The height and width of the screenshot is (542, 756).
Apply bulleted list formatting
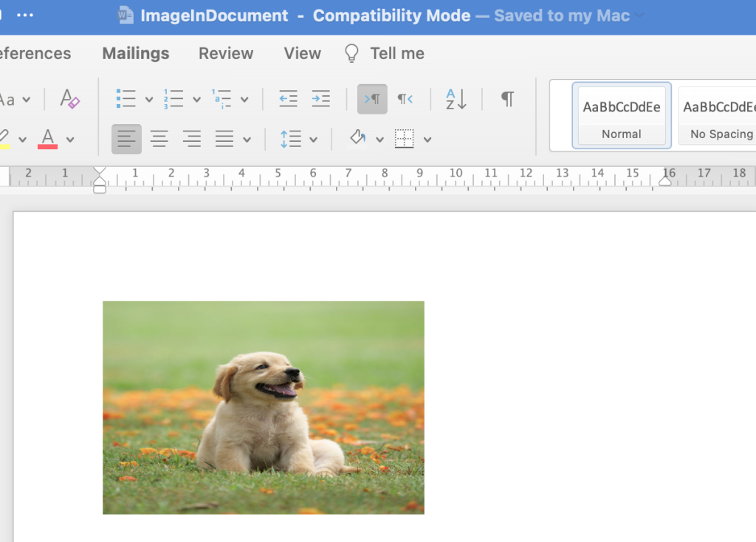click(126, 99)
